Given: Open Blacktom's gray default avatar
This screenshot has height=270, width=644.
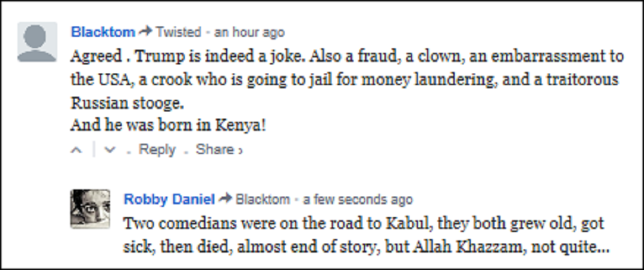Looking at the screenshot, I should [x=38, y=42].
